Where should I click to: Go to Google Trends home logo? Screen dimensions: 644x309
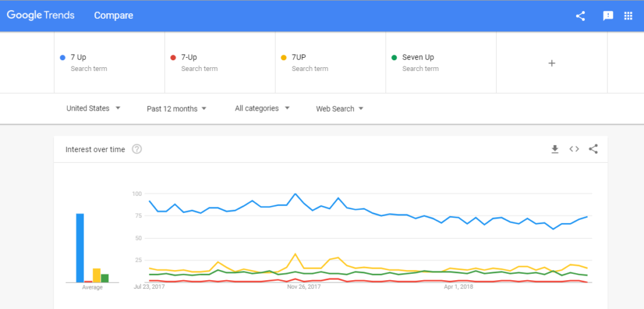point(42,16)
